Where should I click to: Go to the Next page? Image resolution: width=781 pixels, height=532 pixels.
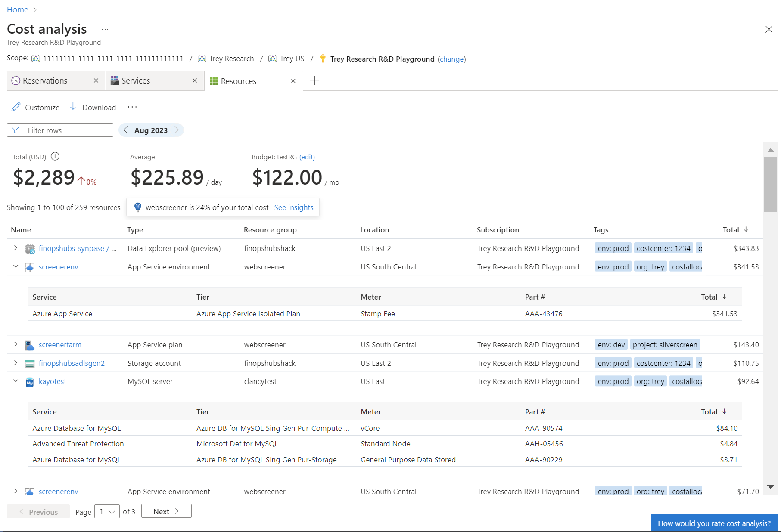coord(166,512)
